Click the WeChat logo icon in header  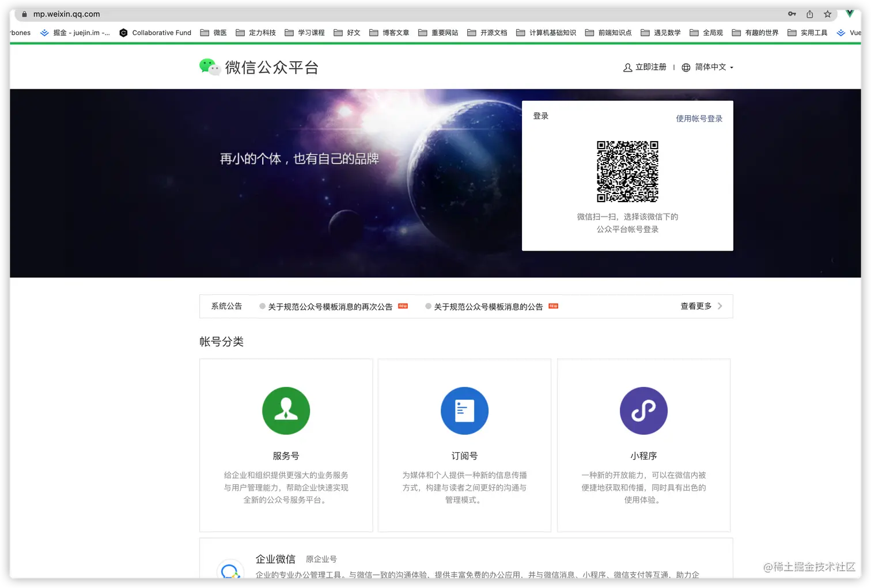pos(210,67)
